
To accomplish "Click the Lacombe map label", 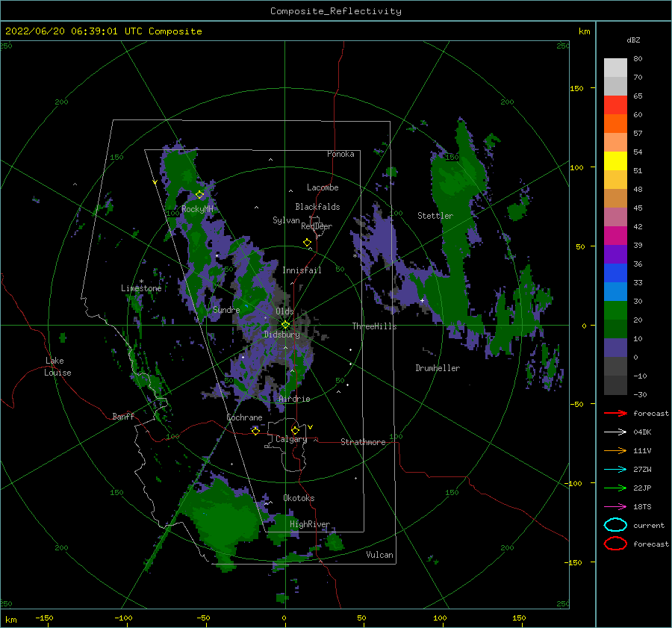I will point(323,187).
